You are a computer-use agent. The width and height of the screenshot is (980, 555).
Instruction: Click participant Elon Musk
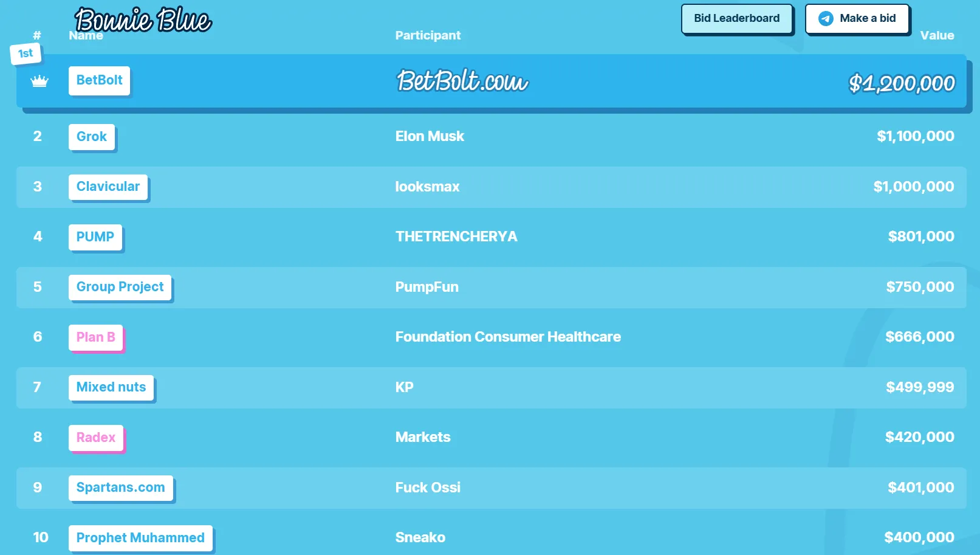(430, 136)
